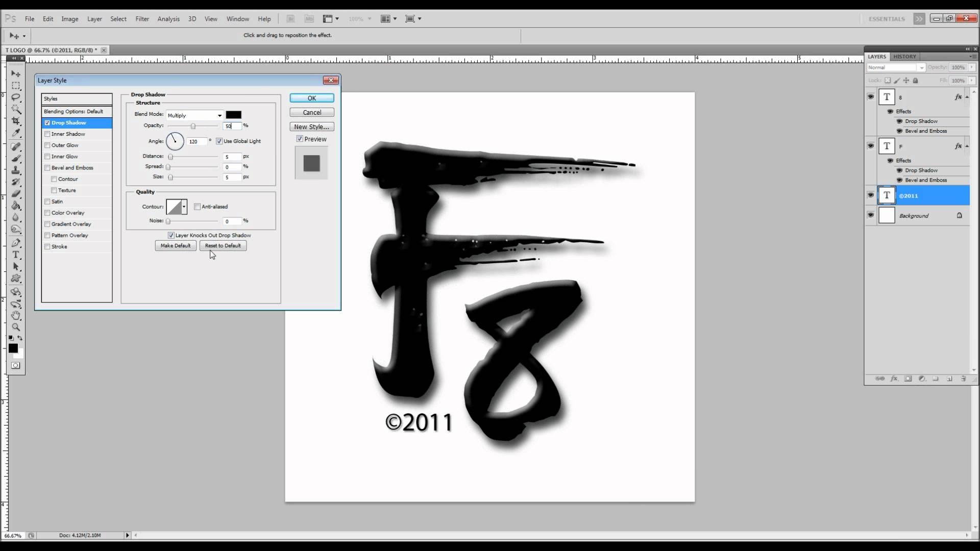Image resolution: width=980 pixels, height=551 pixels.
Task: Click the Reset to Default button
Action: 223,245
